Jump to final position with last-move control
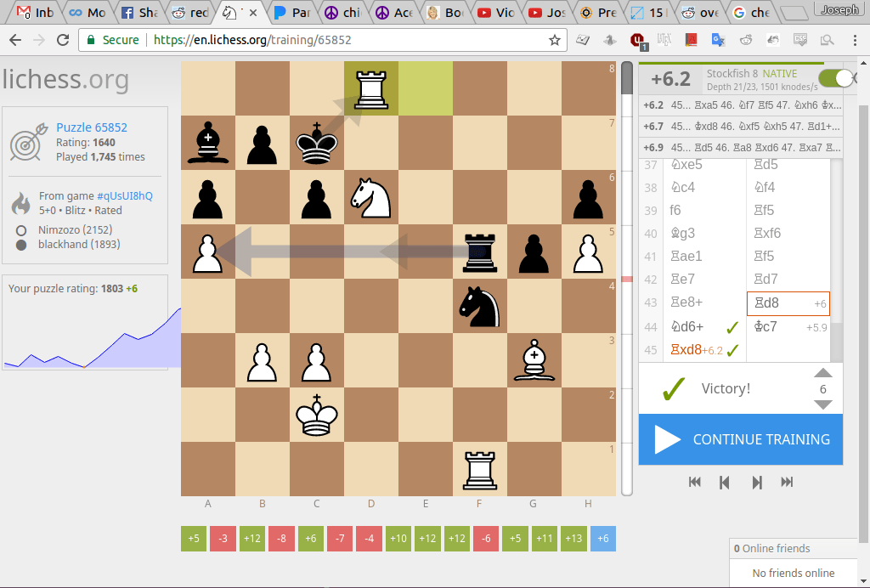The height and width of the screenshot is (588, 870). tap(787, 482)
